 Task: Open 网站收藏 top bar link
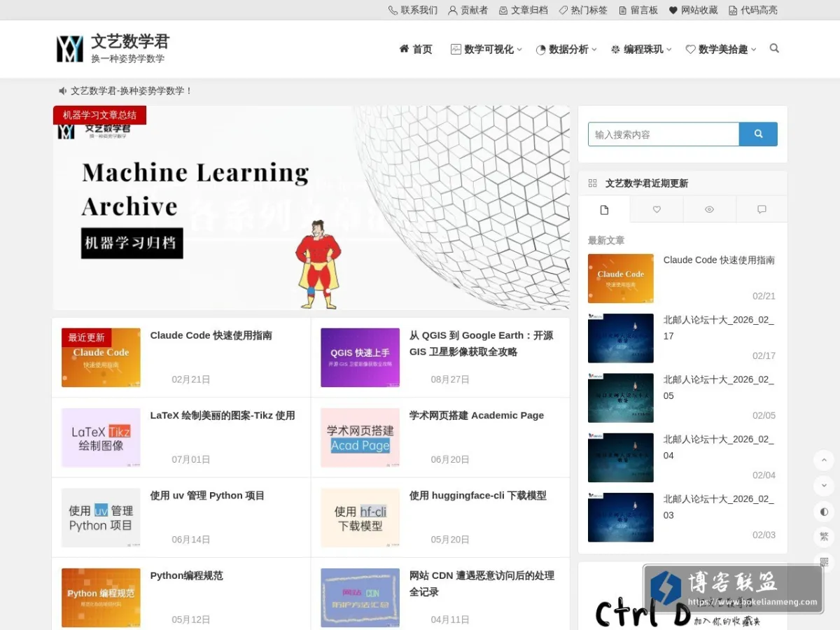694,10
